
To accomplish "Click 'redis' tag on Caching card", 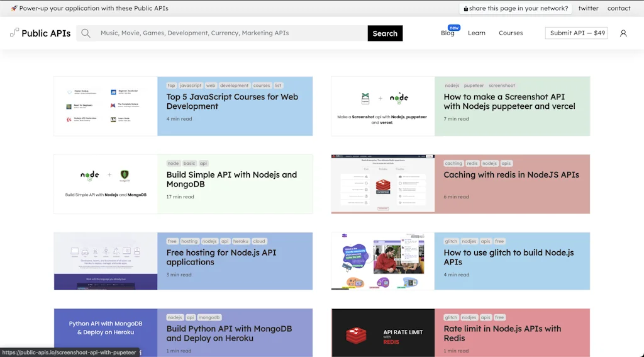I will 472,163.
